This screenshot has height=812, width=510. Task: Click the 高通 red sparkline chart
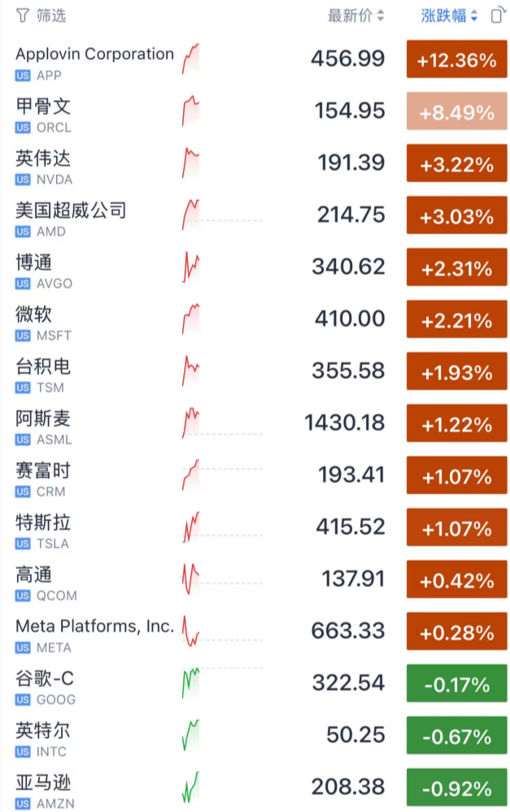click(191, 580)
